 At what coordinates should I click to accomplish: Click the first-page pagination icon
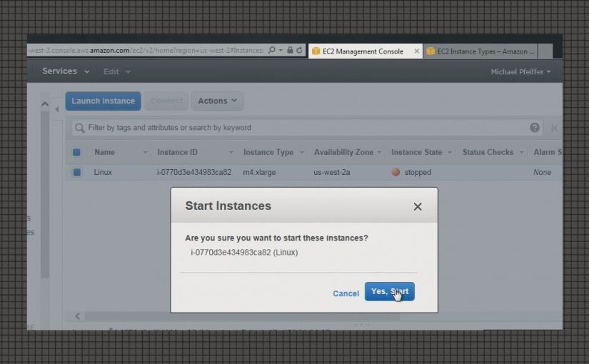[x=555, y=128]
